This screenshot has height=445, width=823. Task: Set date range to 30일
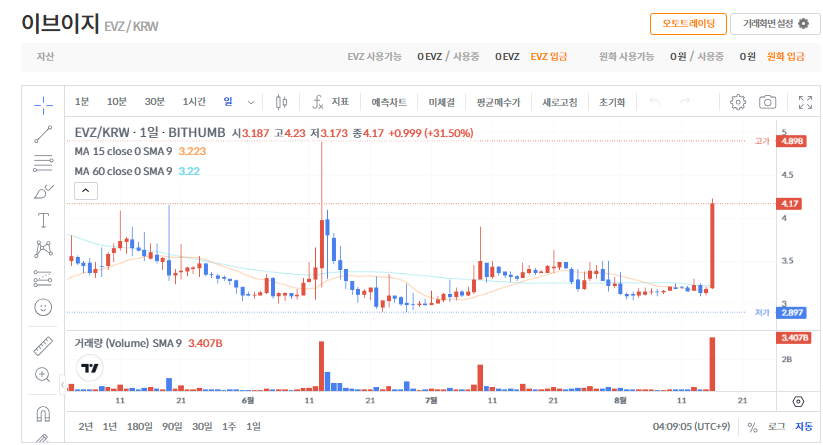[202, 427]
